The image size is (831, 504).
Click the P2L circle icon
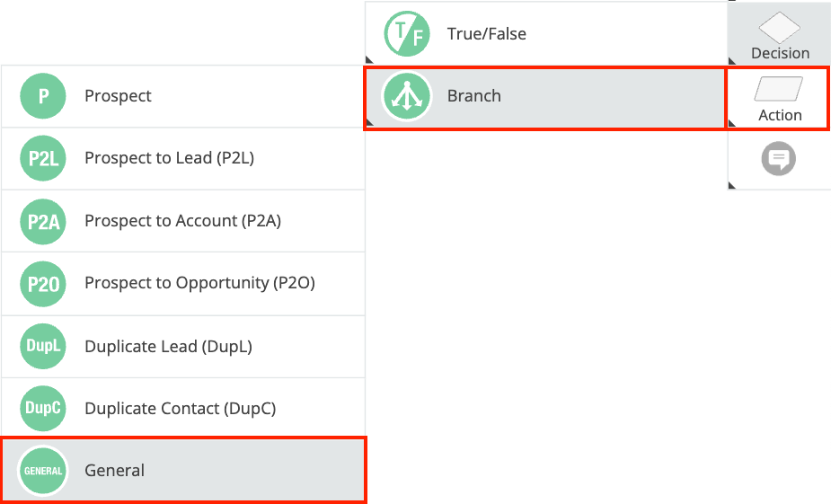(43, 159)
